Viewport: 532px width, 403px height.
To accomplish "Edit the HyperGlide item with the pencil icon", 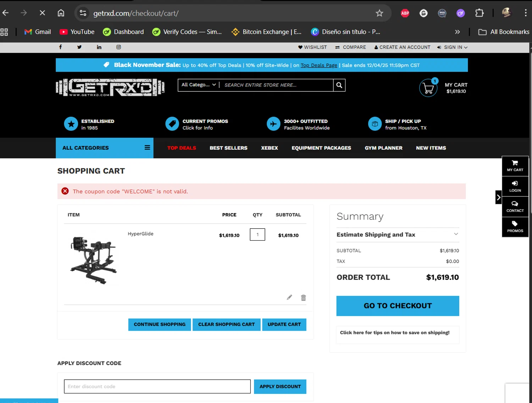I will [x=289, y=297].
